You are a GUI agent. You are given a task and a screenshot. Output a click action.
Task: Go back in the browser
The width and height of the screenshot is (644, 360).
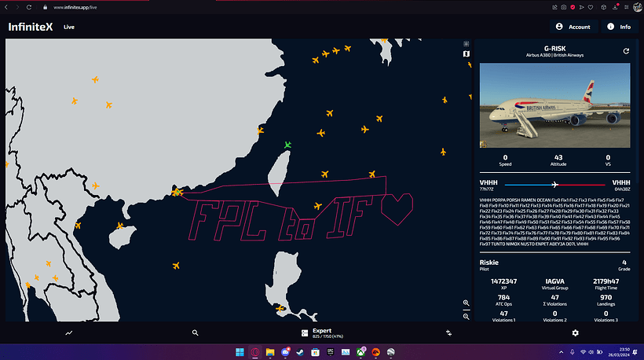point(6,7)
